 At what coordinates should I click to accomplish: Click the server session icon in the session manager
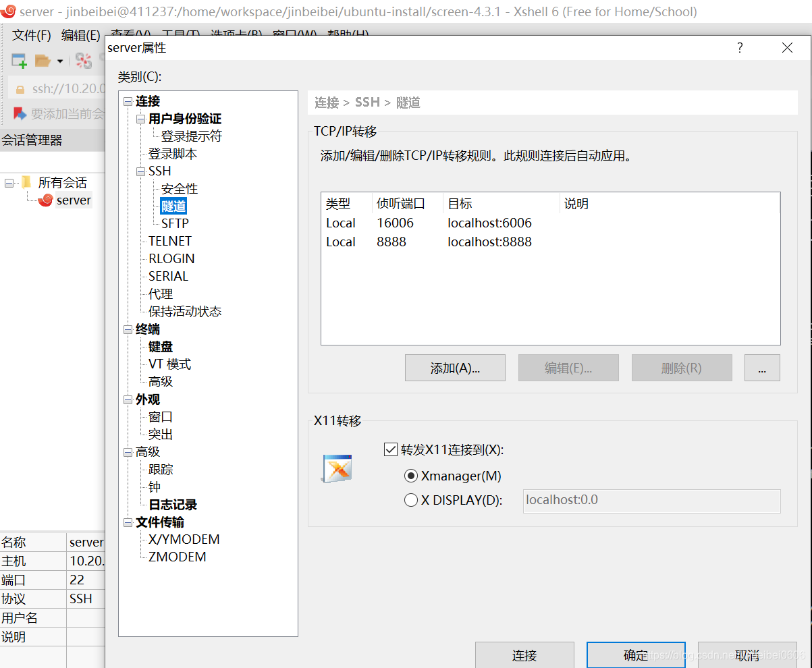point(46,200)
